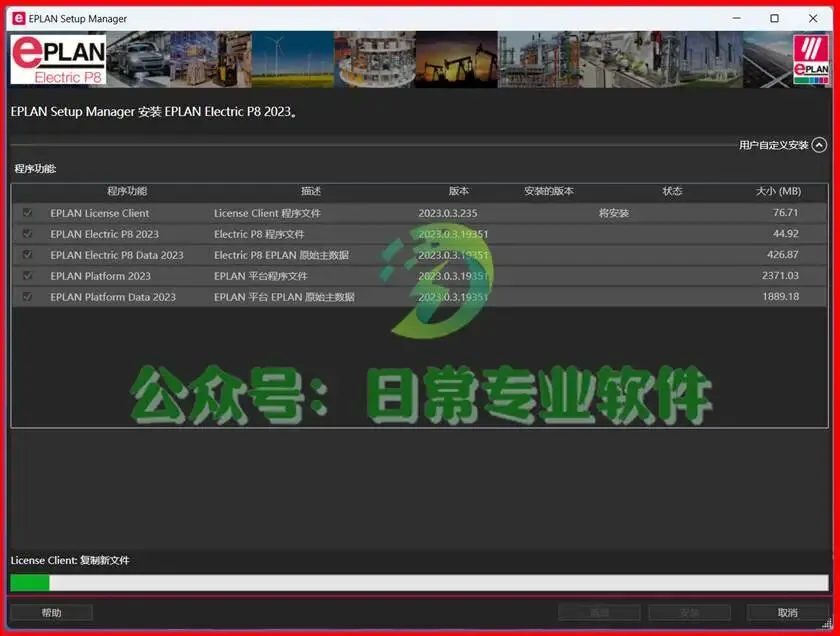Image resolution: width=840 pixels, height=636 pixels.
Task: Click the red EPLAN logo at banner right
Action: (811, 59)
